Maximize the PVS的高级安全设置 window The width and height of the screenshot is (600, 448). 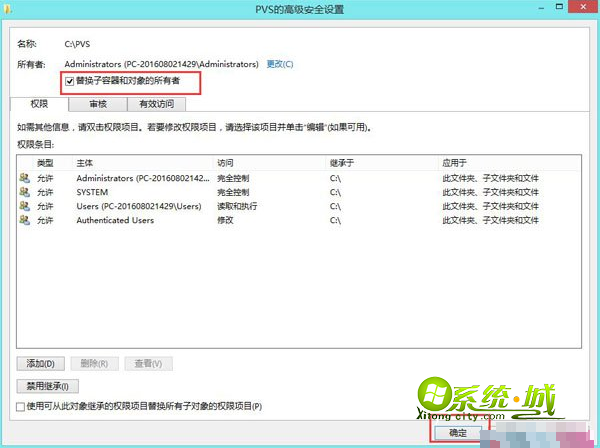(x=559, y=7)
